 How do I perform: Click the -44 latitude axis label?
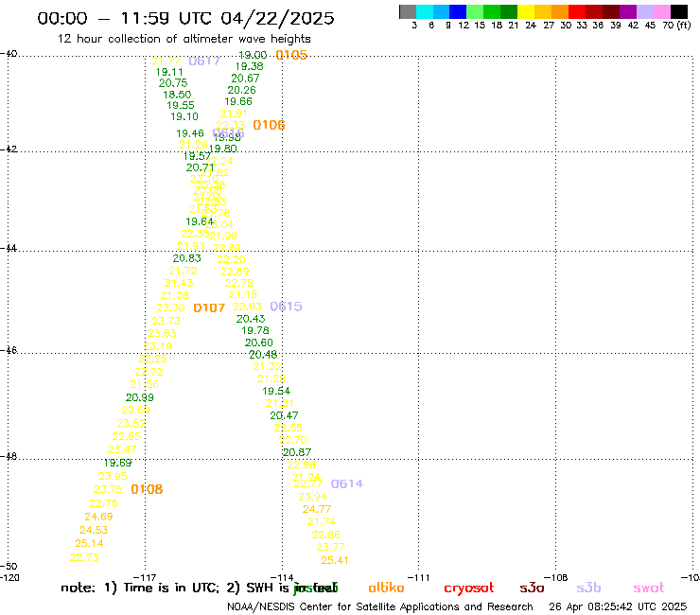click(9, 248)
